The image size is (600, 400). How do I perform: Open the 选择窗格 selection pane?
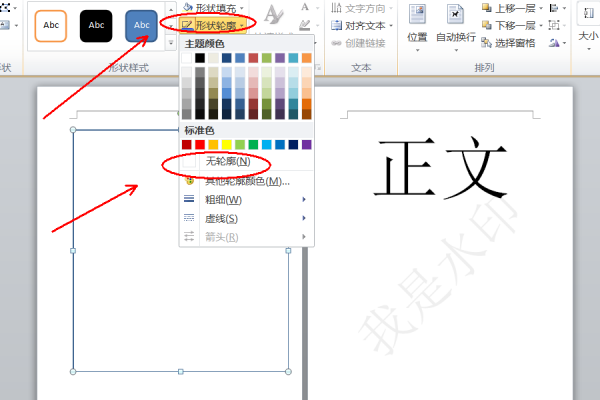pos(508,43)
